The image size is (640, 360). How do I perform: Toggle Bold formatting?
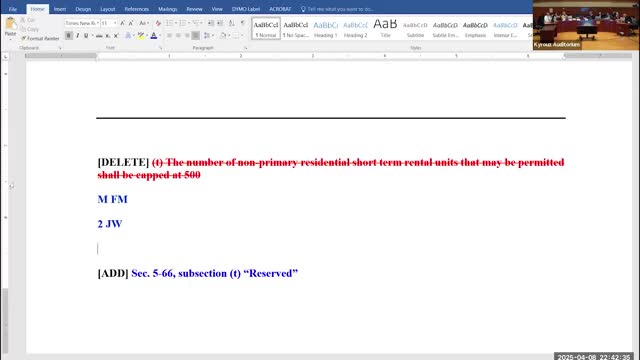[69, 36]
